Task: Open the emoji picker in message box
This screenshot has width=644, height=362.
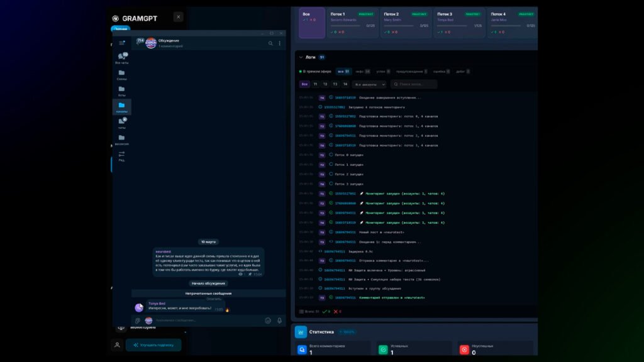Action: coord(268,321)
